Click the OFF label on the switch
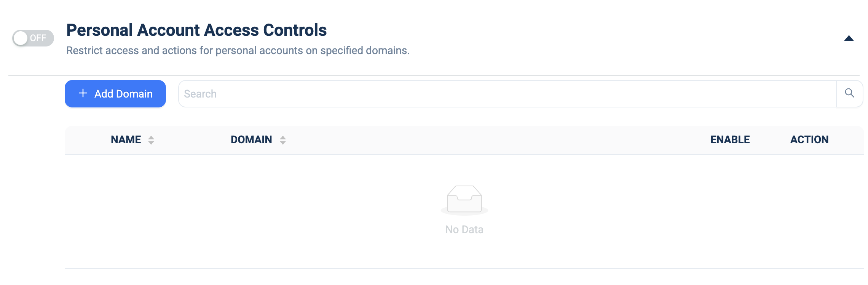 coord(38,38)
